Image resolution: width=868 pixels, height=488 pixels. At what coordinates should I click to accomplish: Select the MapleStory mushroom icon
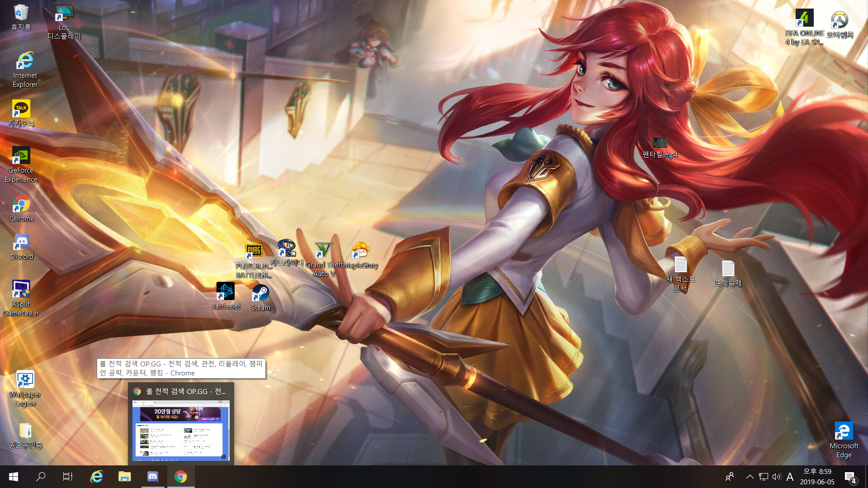point(360,250)
